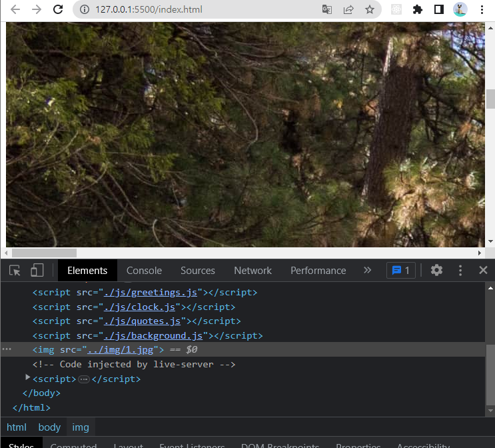The image size is (495, 448).
Task: Select body in the breadcrumb bar
Action: 49,427
